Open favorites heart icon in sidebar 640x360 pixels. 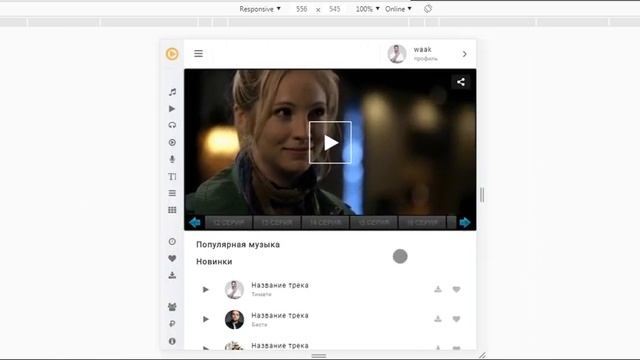tap(172, 258)
